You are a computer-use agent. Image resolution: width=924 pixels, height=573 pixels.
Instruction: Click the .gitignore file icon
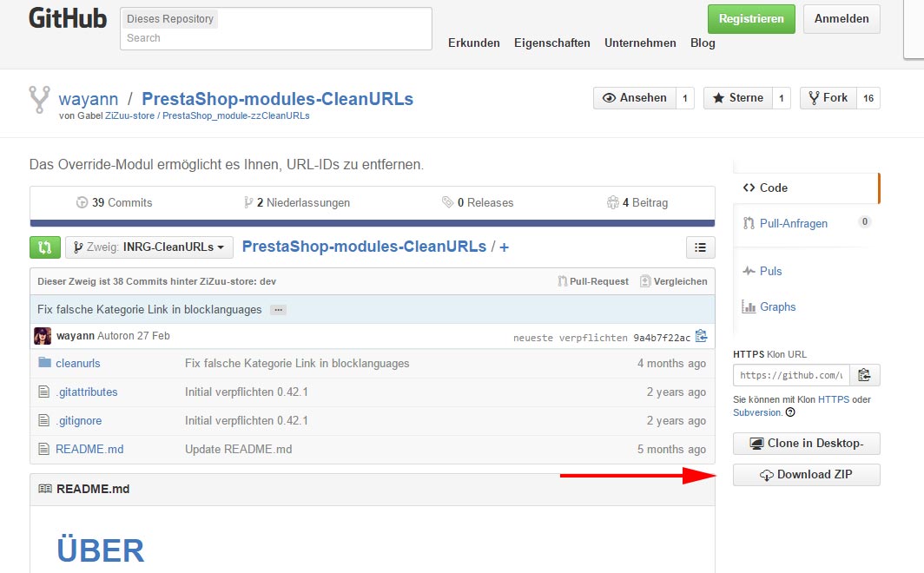click(x=43, y=420)
